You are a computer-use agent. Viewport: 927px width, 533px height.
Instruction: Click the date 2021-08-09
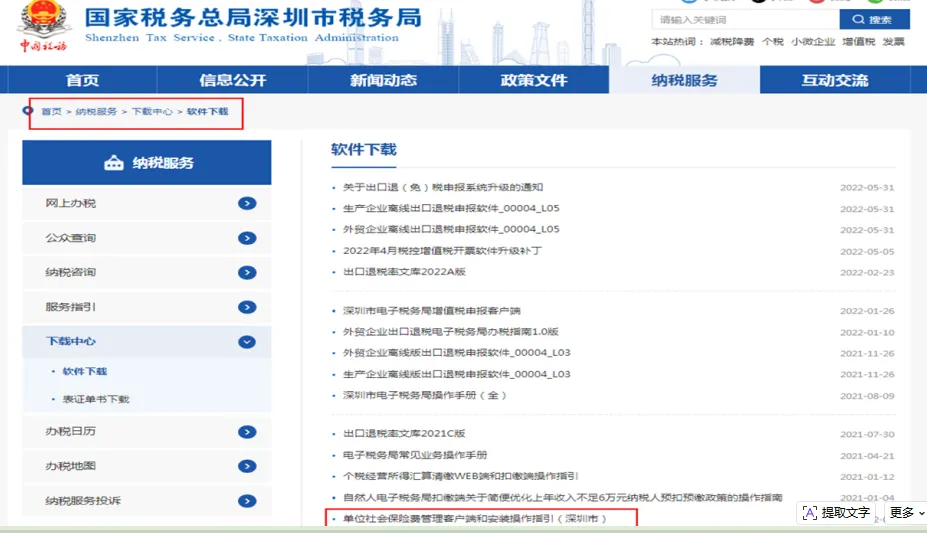click(x=867, y=396)
